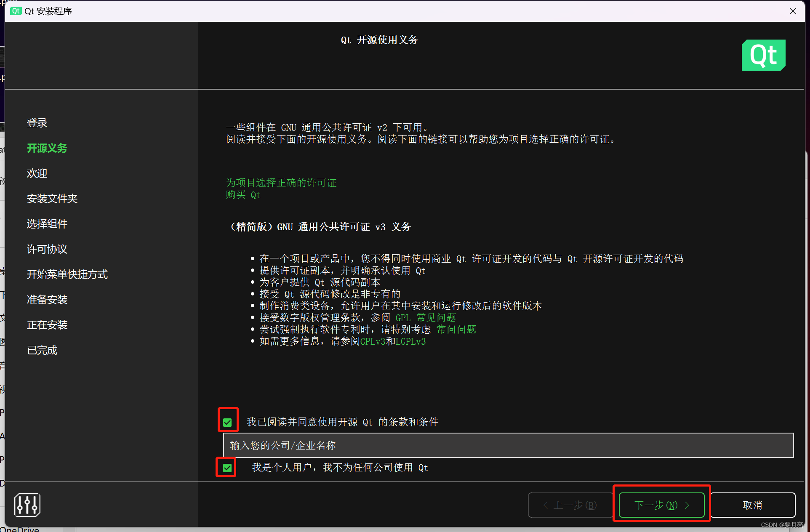Image resolution: width=810 pixels, height=532 pixels.
Task: Click text 接受 Qt 源代码修改是非专有的
Action: tap(330, 294)
